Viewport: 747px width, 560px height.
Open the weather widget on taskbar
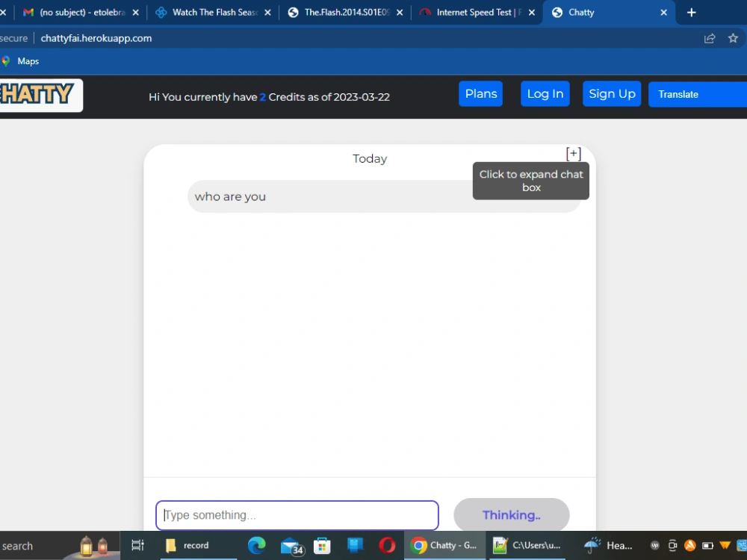(x=608, y=545)
